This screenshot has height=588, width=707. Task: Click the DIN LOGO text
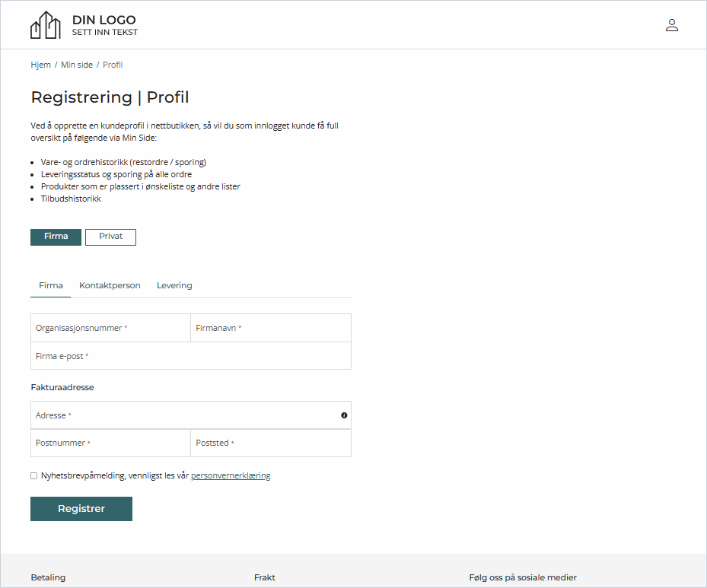pos(104,20)
